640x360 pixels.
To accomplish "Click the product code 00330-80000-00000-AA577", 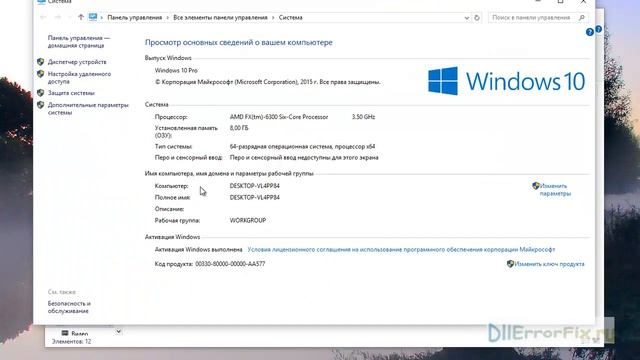I will pos(230,264).
